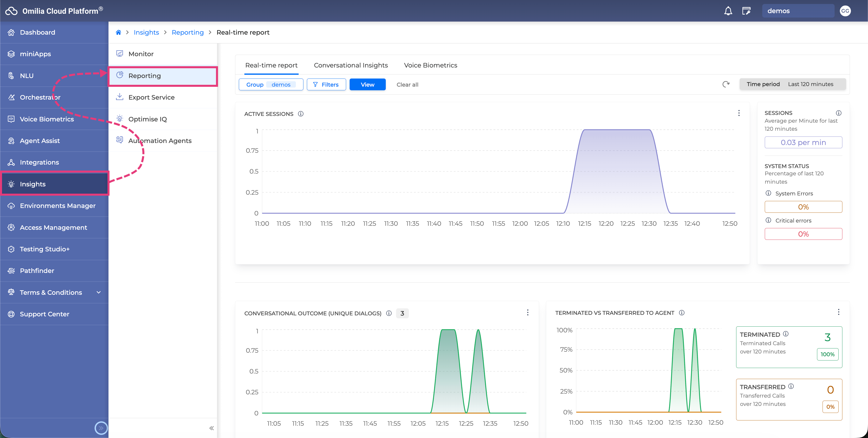Click the notes icon beside bell
This screenshot has width=868, height=438.
coord(746,11)
